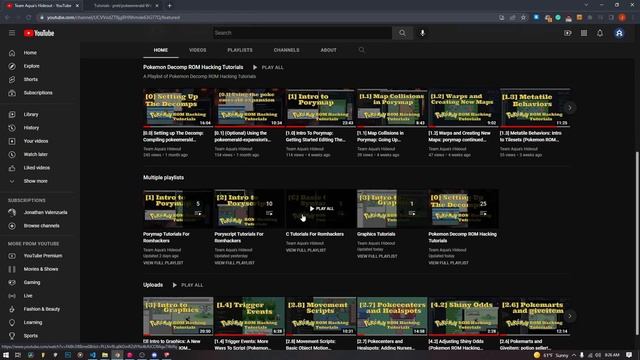Switch to the PLAYLISTS channel tab
The height and width of the screenshot is (360, 640).
[x=240, y=50]
